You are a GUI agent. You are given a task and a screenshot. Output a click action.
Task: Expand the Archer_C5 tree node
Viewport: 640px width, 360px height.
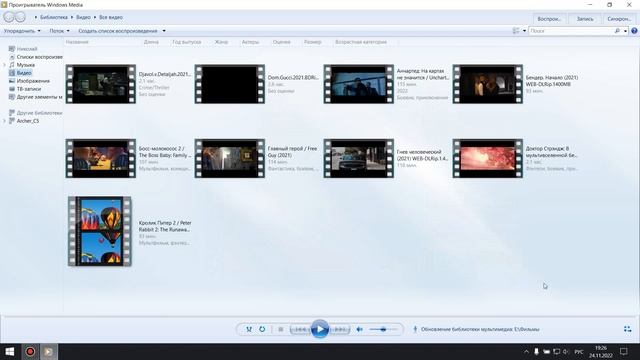4,121
